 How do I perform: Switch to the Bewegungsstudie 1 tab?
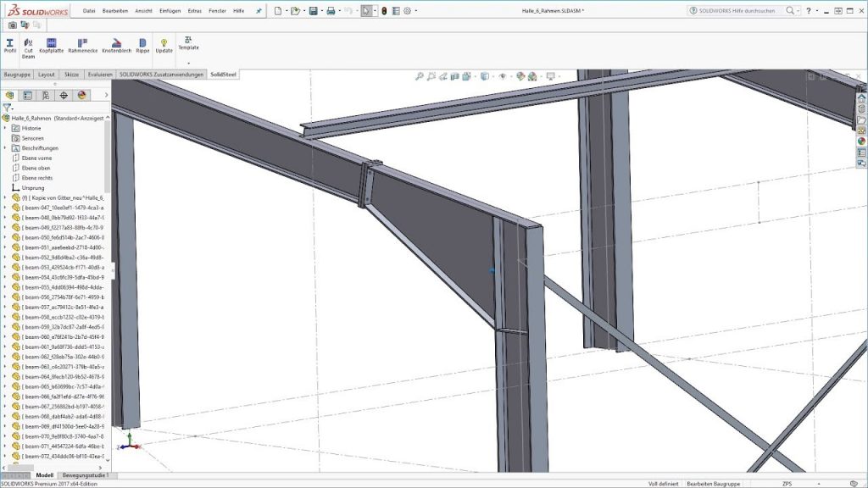(x=87, y=475)
